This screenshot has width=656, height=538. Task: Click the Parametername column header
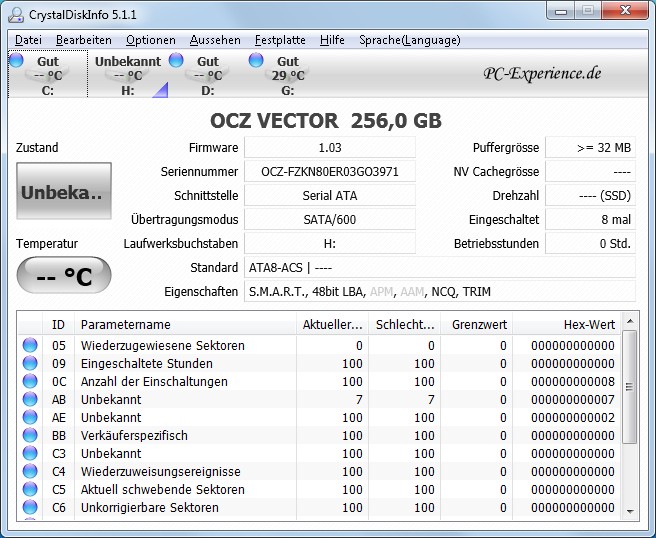click(185, 324)
